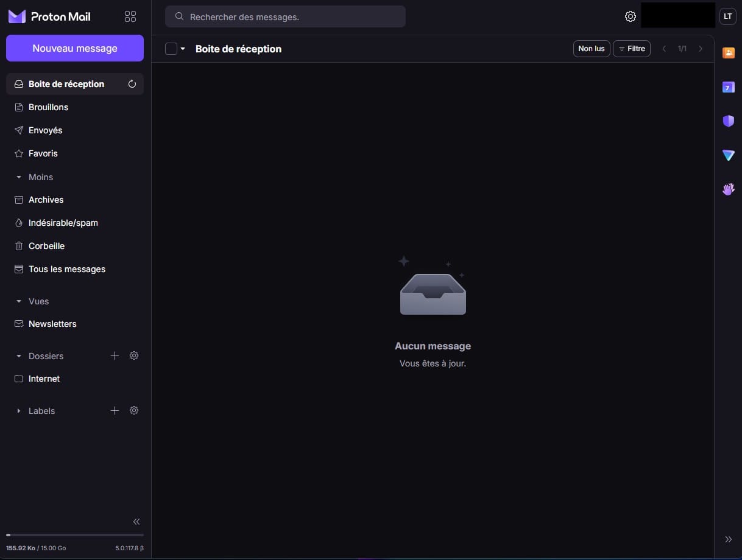This screenshot has height=560, width=742.
Task: Collapse the Dossiers section
Action: click(x=40, y=356)
